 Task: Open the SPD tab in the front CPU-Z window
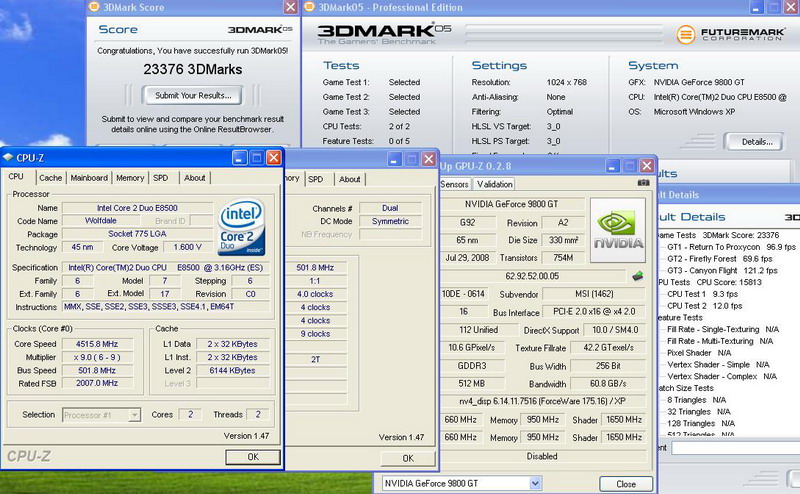pyautogui.click(x=161, y=178)
